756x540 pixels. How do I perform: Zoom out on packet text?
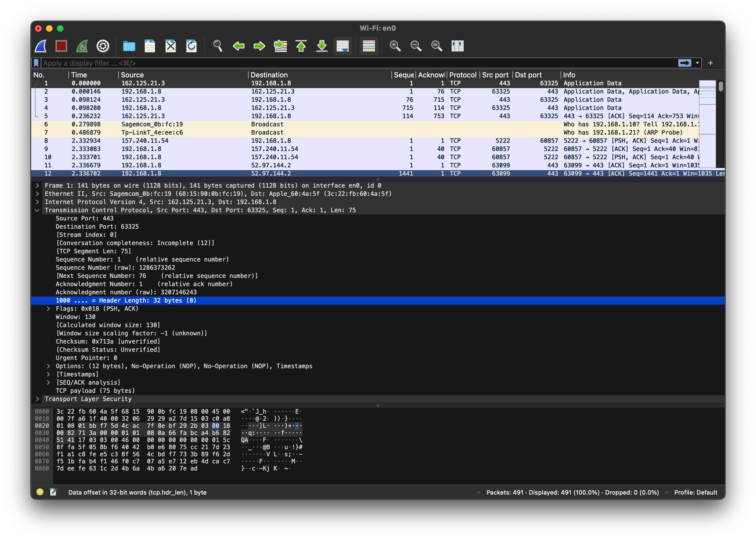coord(416,46)
